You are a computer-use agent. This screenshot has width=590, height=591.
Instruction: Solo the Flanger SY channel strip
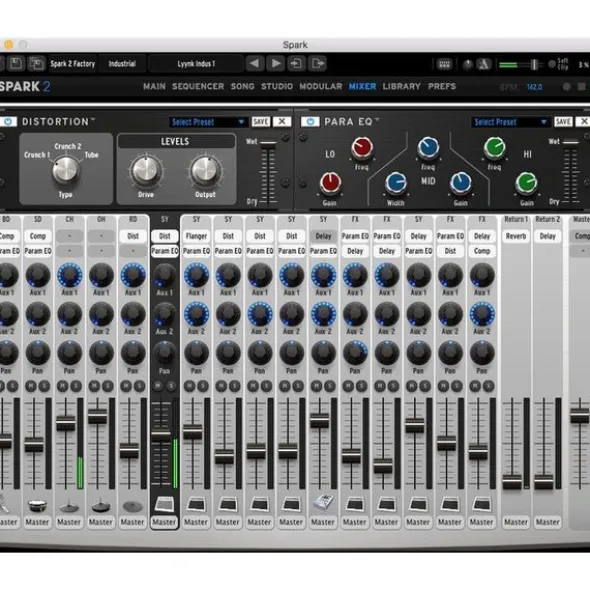click(203, 386)
